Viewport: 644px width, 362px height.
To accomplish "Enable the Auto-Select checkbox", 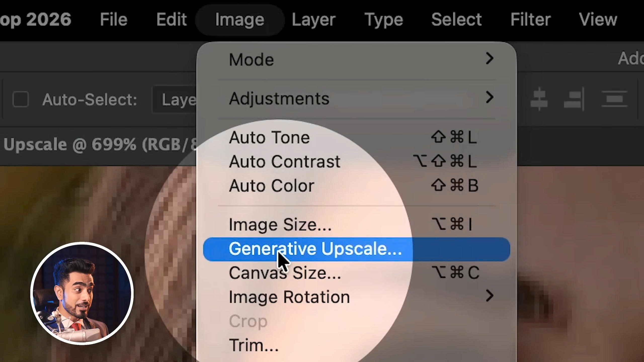I will pos(21,99).
